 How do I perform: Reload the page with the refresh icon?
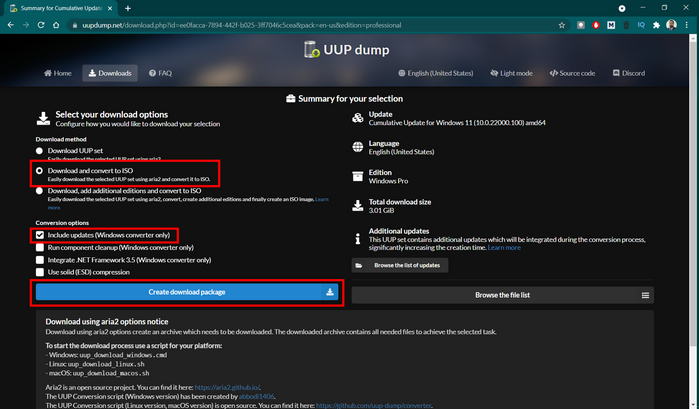click(x=41, y=25)
